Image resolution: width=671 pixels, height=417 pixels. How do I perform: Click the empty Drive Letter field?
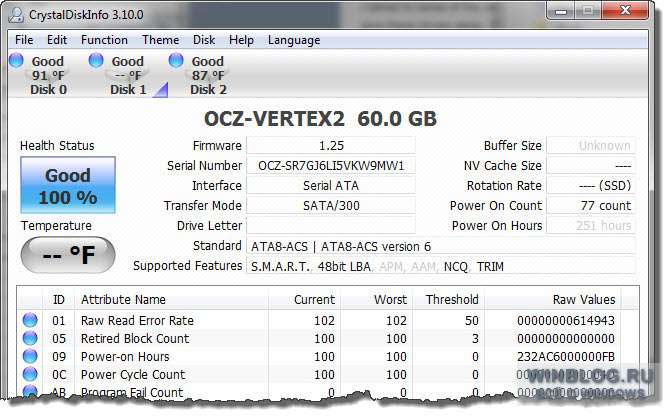coord(331,226)
